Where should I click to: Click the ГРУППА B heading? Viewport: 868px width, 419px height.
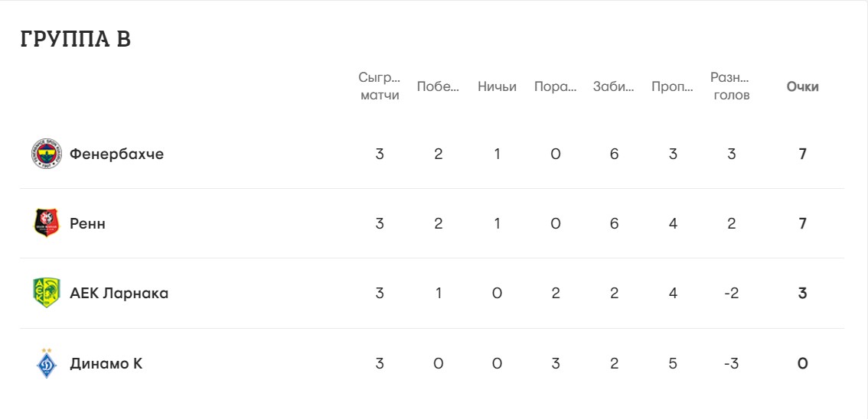[76, 40]
